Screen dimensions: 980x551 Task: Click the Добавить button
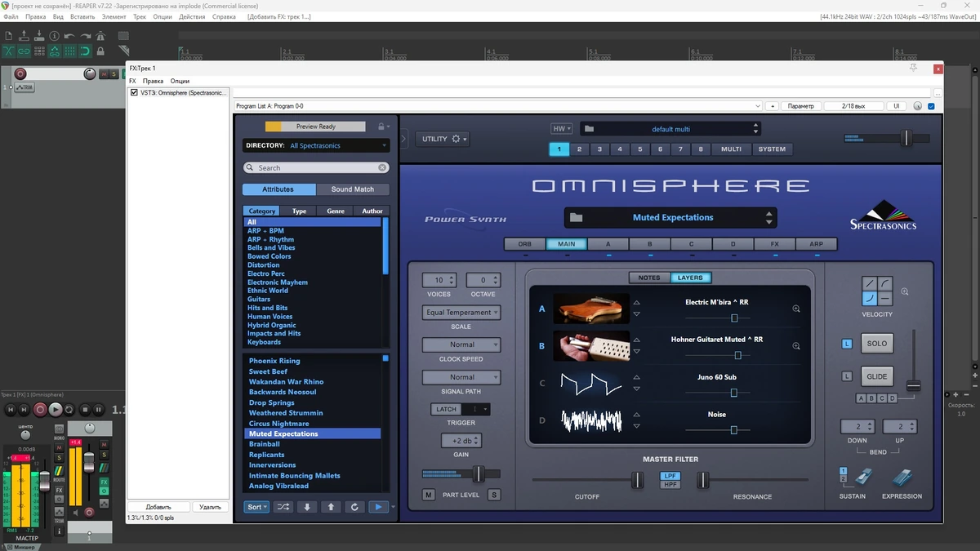158,507
